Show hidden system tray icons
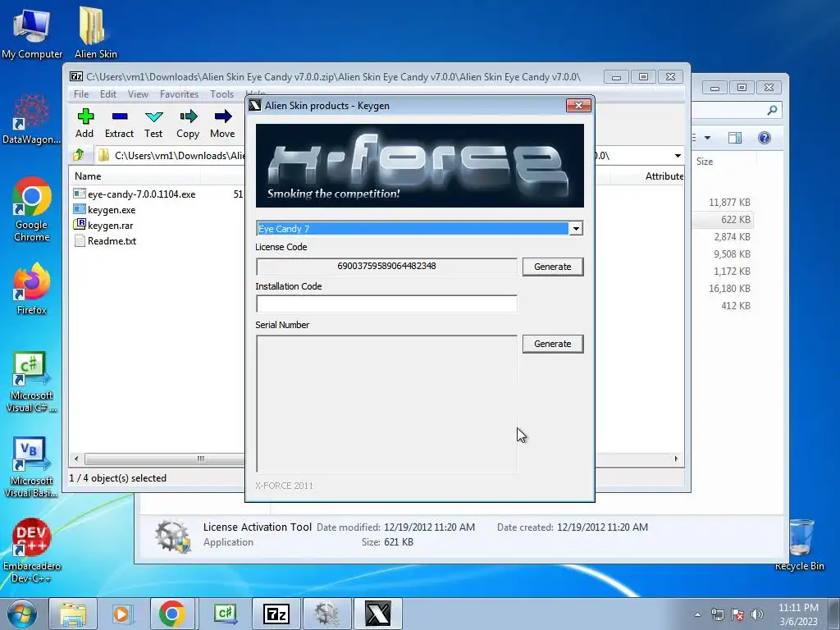Image resolution: width=840 pixels, height=630 pixels. tap(697, 614)
